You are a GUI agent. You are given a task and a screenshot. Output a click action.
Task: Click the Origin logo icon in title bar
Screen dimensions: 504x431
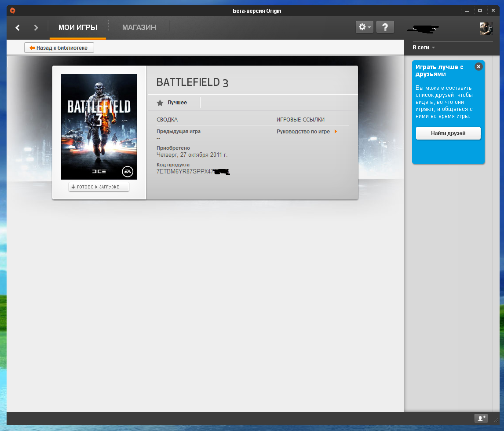click(x=13, y=11)
